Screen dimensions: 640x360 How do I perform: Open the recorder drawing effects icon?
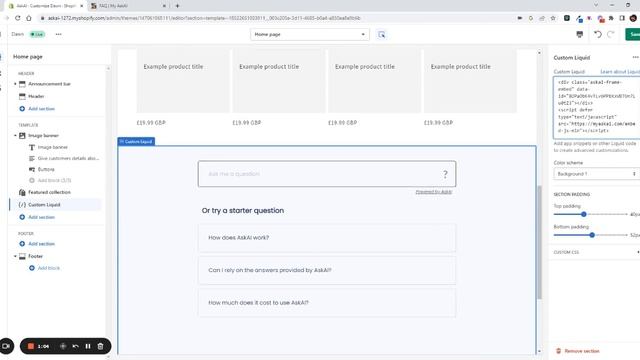point(63,346)
